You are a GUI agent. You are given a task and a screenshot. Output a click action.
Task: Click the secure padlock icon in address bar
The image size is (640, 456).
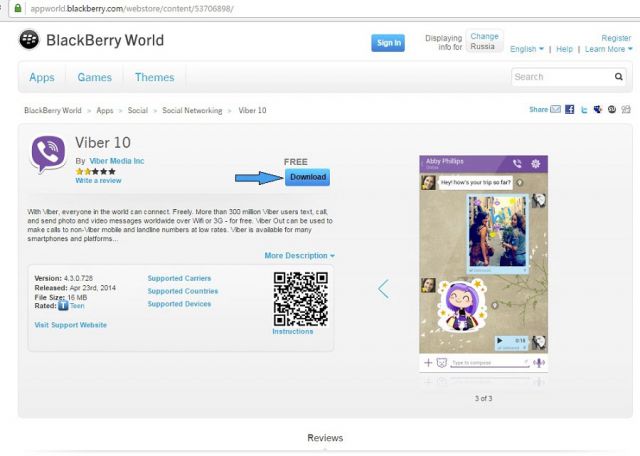(18, 8)
